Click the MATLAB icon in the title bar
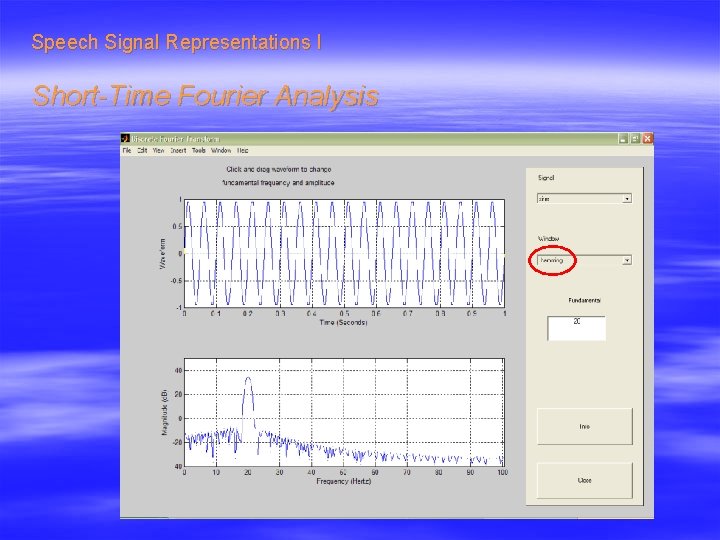The image size is (720, 540). [125, 139]
